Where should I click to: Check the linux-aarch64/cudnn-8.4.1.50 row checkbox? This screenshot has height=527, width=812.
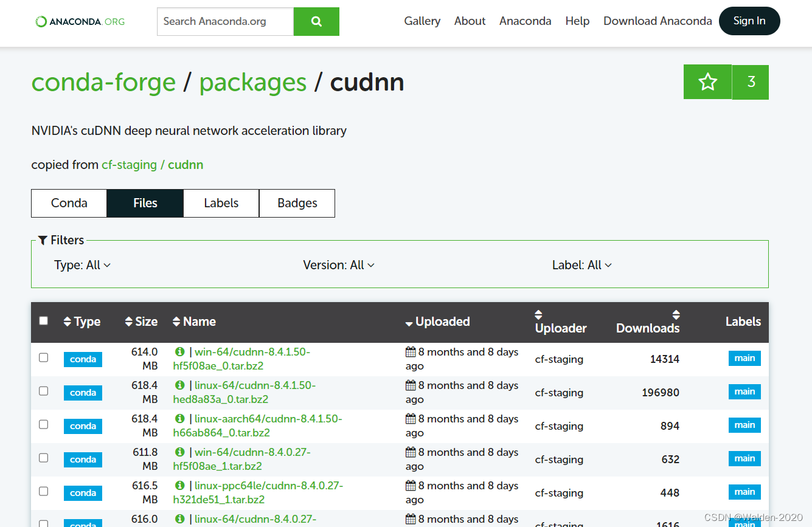pos(43,424)
